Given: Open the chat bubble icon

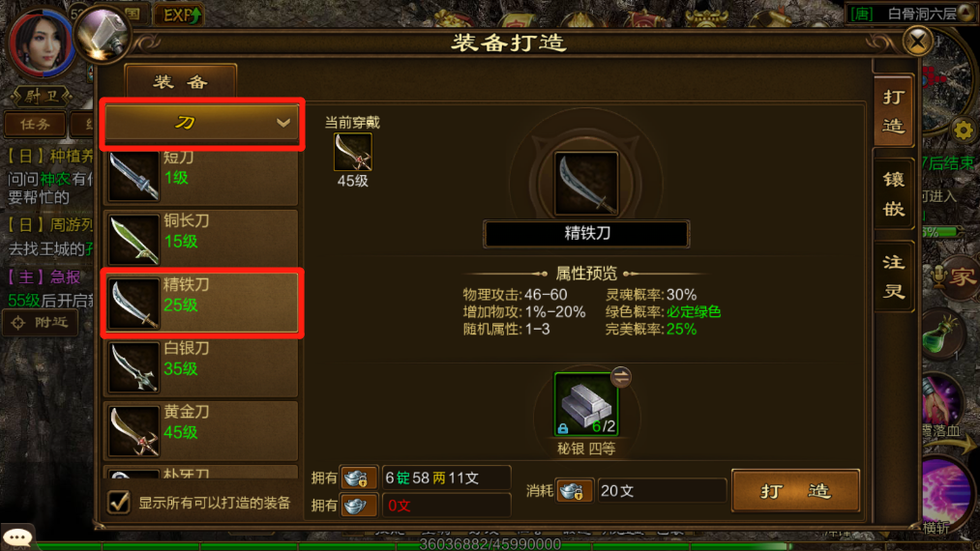Looking at the screenshot, I should (16, 536).
